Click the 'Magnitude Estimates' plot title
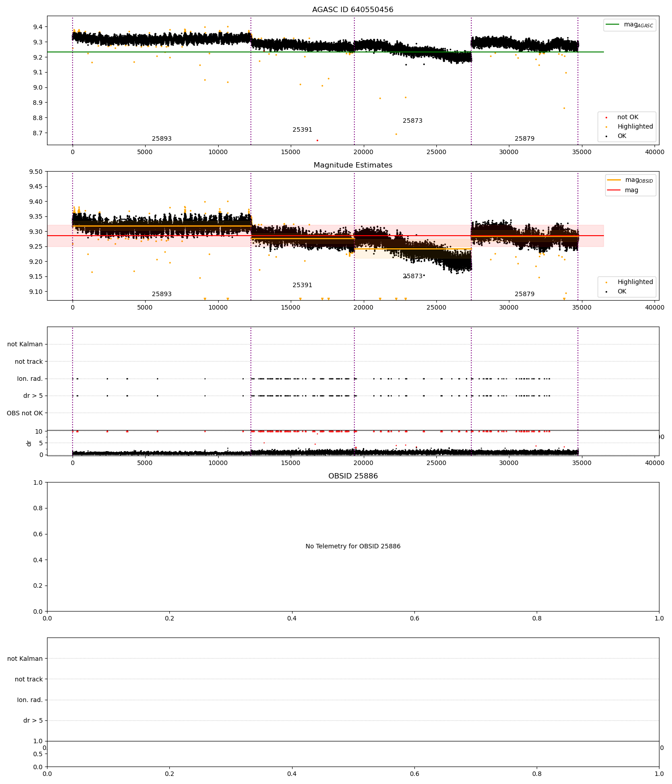The height and width of the screenshot is (784, 672). (353, 165)
